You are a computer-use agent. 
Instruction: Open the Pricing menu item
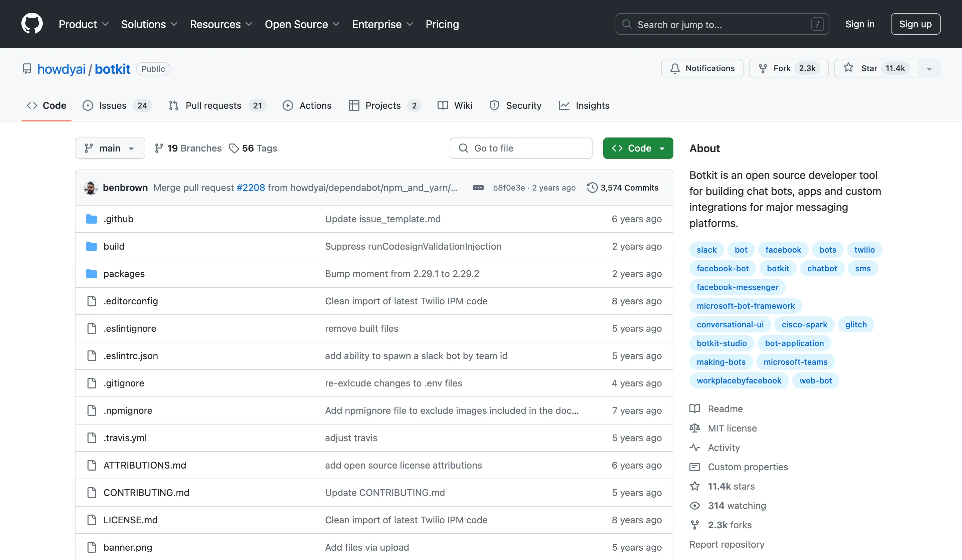pyautogui.click(x=442, y=24)
